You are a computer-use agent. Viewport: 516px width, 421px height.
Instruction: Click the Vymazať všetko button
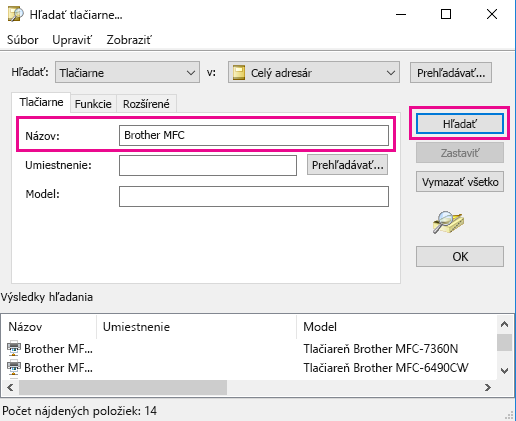pyautogui.click(x=460, y=182)
